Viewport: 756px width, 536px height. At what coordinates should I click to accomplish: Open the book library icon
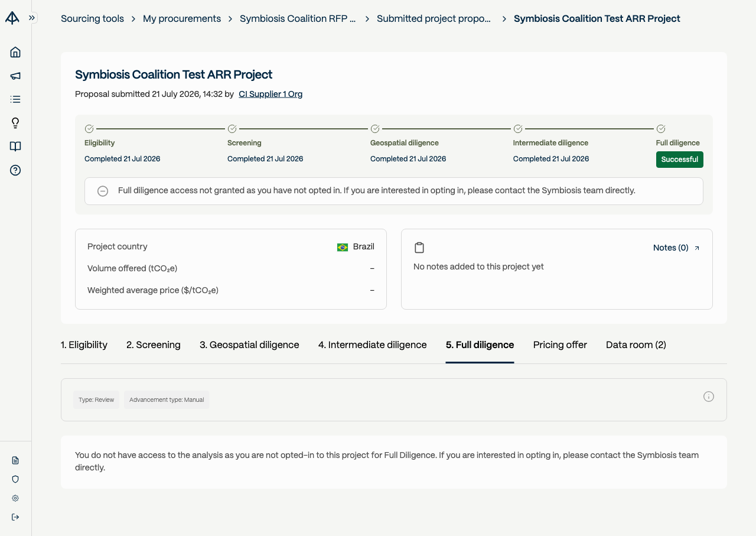pos(15,147)
